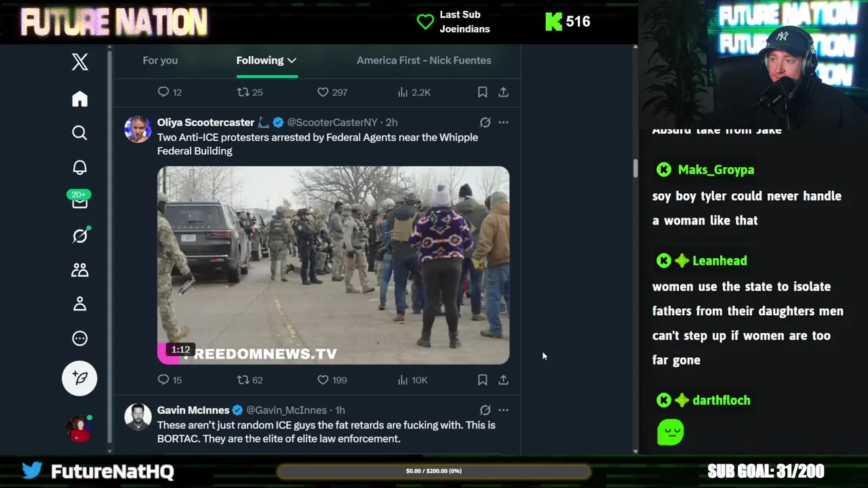Like the top post with 297 likes
868x488 pixels.
332,92
